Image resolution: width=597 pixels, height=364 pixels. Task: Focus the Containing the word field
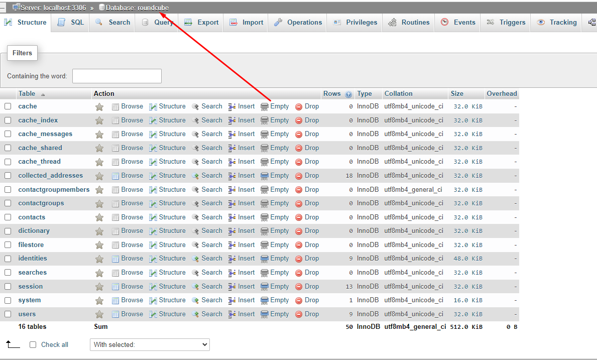(117, 76)
